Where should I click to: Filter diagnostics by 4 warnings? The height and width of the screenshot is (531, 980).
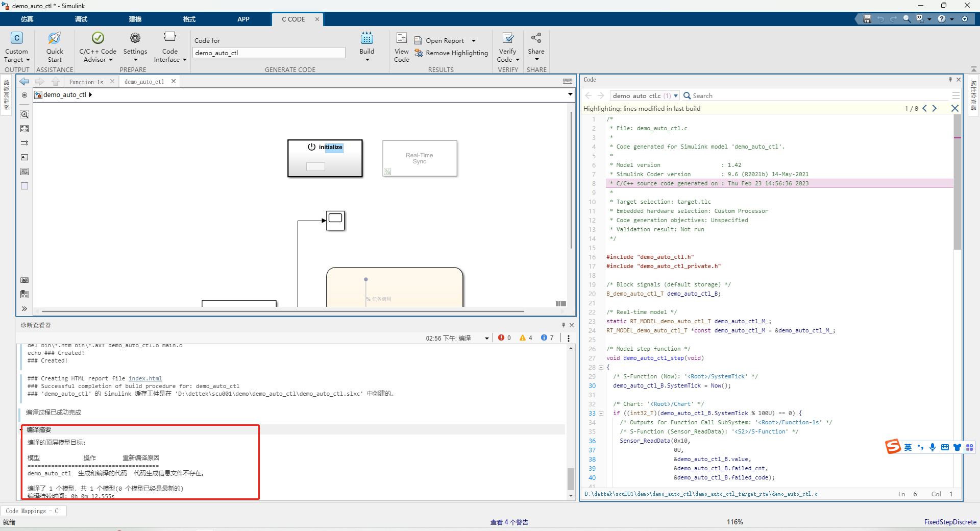pyautogui.click(x=526, y=338)
